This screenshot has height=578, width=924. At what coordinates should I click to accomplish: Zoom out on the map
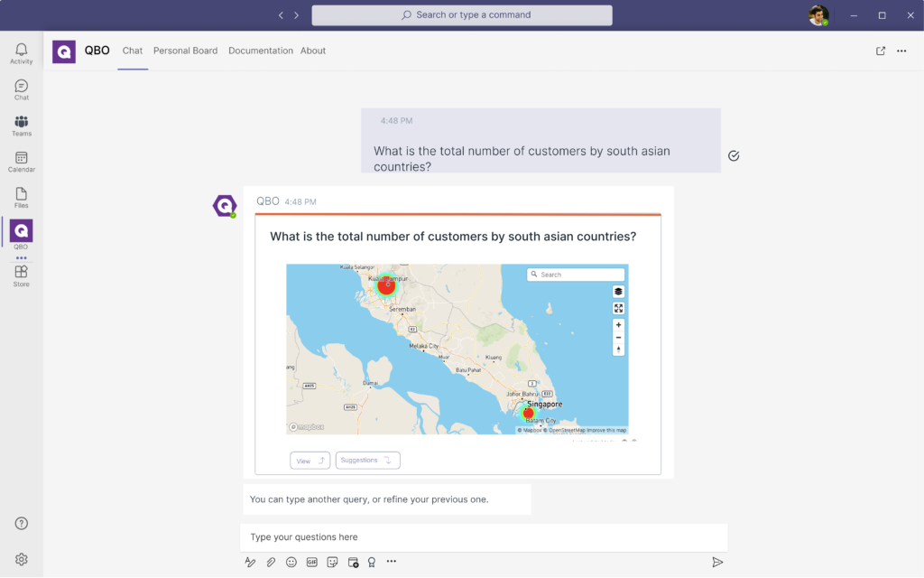[x=618, y=337]
